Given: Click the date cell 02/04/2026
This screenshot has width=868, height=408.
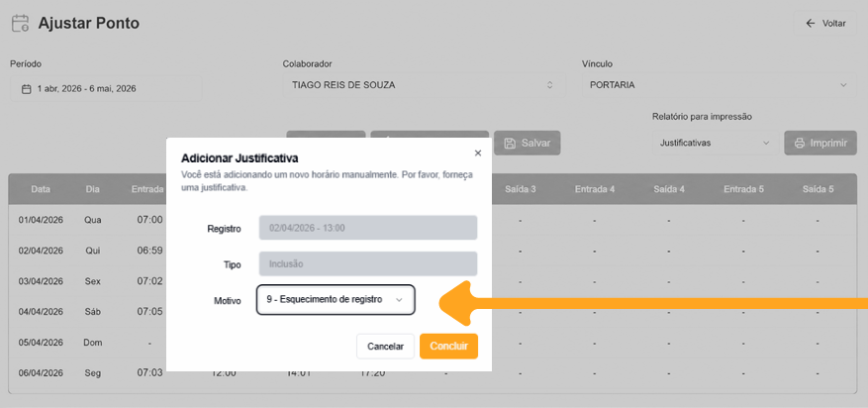Looking at the screenshot, I should coord(41,251).
